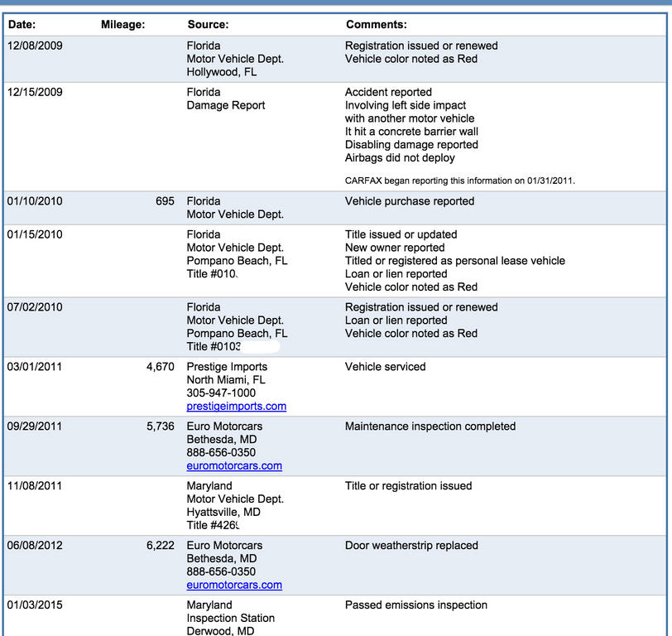672x636 pixels.
Task: Click the 'Accident reported' comment text
Action: [388, 92]
